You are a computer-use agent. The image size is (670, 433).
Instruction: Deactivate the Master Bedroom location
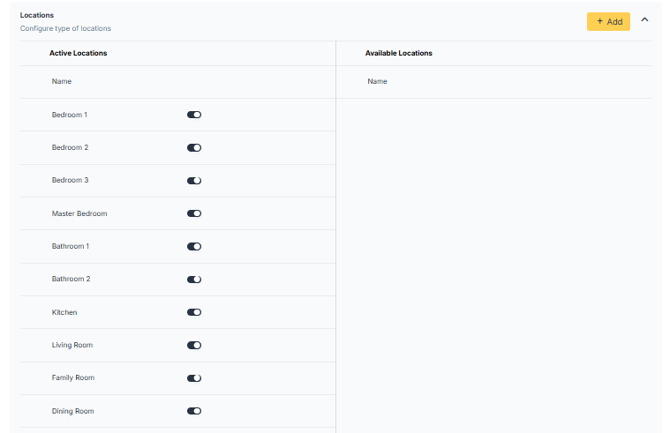(x=194, y=213)
